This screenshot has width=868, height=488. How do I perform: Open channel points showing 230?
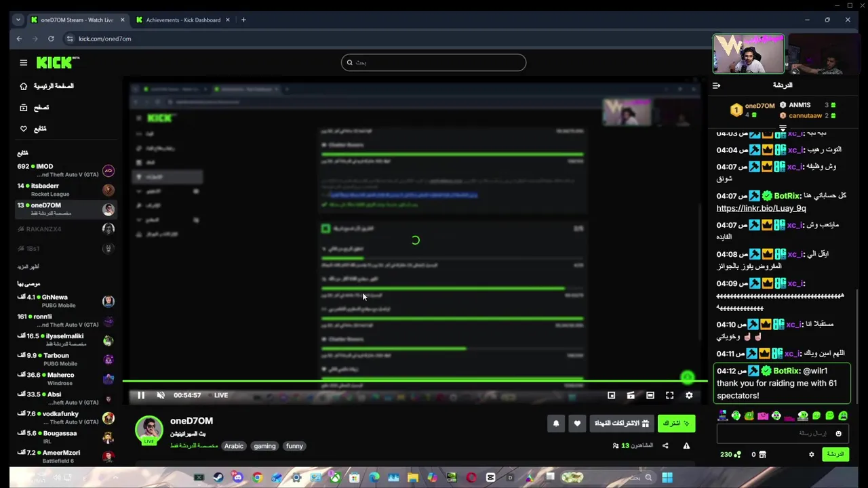[730, 454]
